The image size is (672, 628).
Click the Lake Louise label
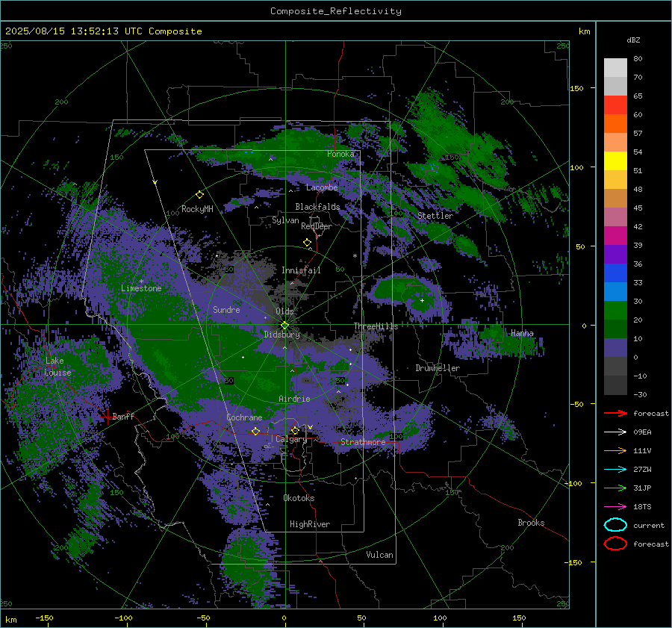[57, 367]
